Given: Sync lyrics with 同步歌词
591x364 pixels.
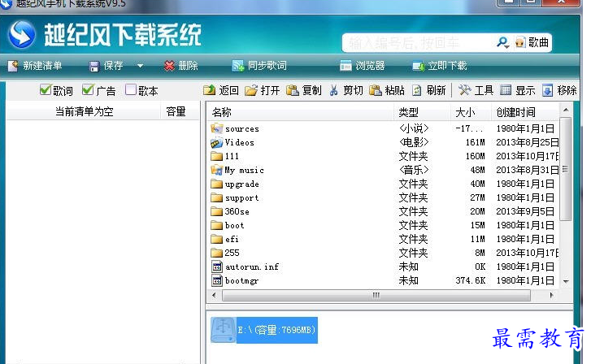Looking at the screenshot, I should pos(259,66).
